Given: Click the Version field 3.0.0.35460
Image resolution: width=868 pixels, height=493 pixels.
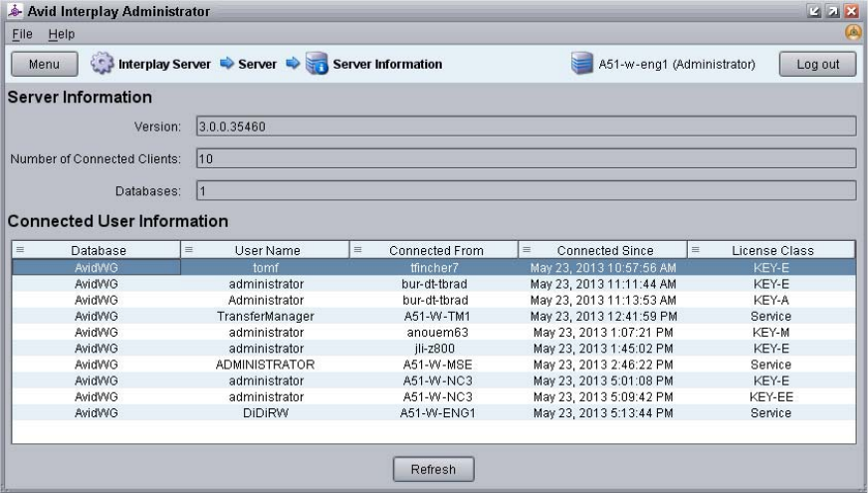Looking at the screenshot, I should point(526,126).
